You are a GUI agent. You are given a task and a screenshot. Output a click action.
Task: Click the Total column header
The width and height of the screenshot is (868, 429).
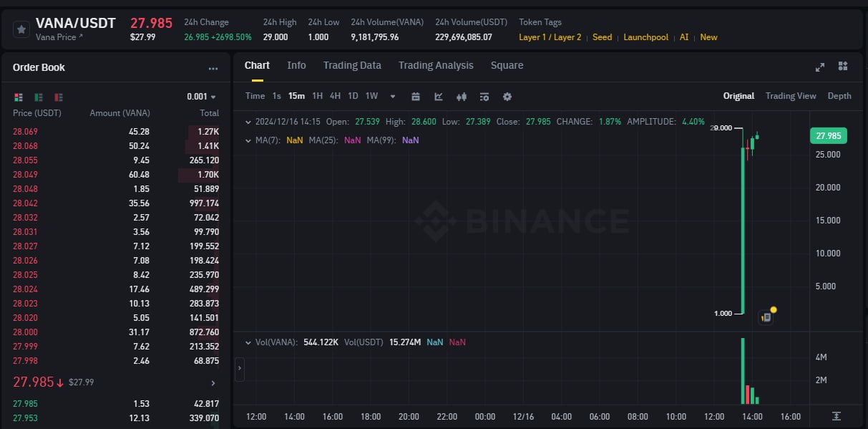coord(209,113)
